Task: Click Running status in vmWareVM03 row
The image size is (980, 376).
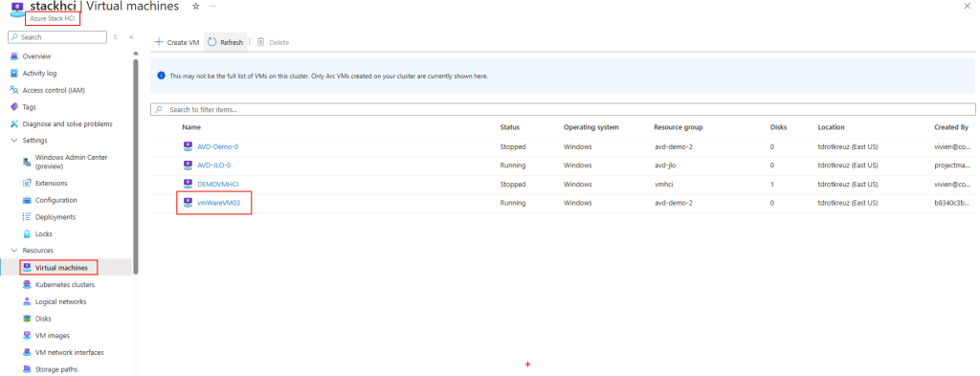Action: click(x=513, y=203)
